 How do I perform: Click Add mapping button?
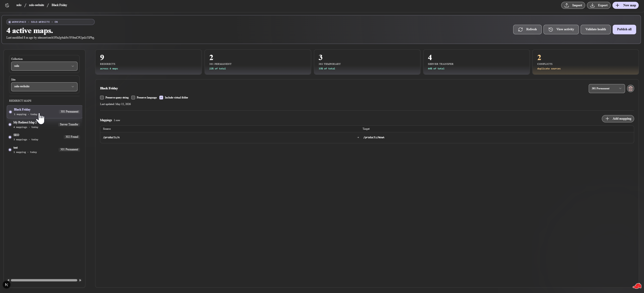coord(618,119)
